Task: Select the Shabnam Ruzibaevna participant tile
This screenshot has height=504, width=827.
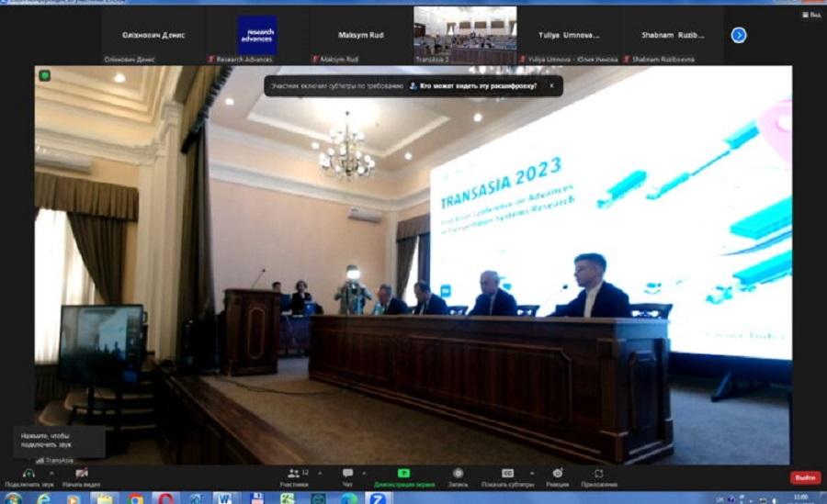Action: point(673,36)
